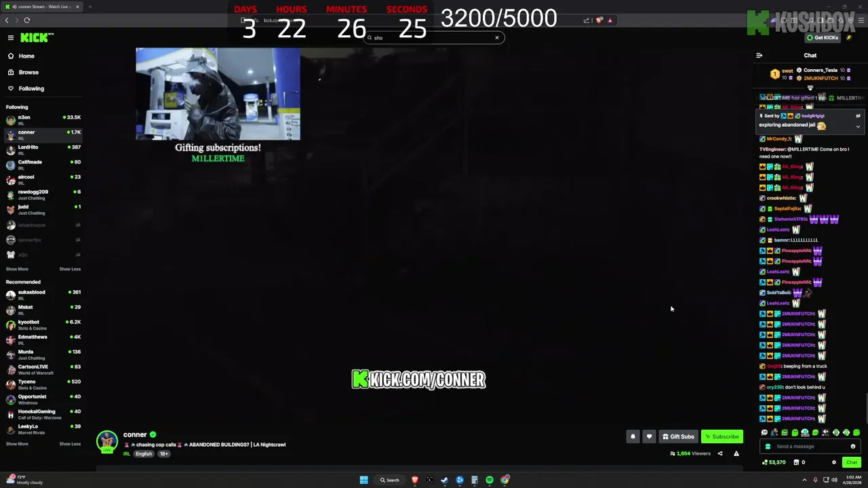Image resolution: width=868 pixels, height=488 pixels.
Task: Open rawdogg209 channel in sidebar
Action: coord(43,194)
